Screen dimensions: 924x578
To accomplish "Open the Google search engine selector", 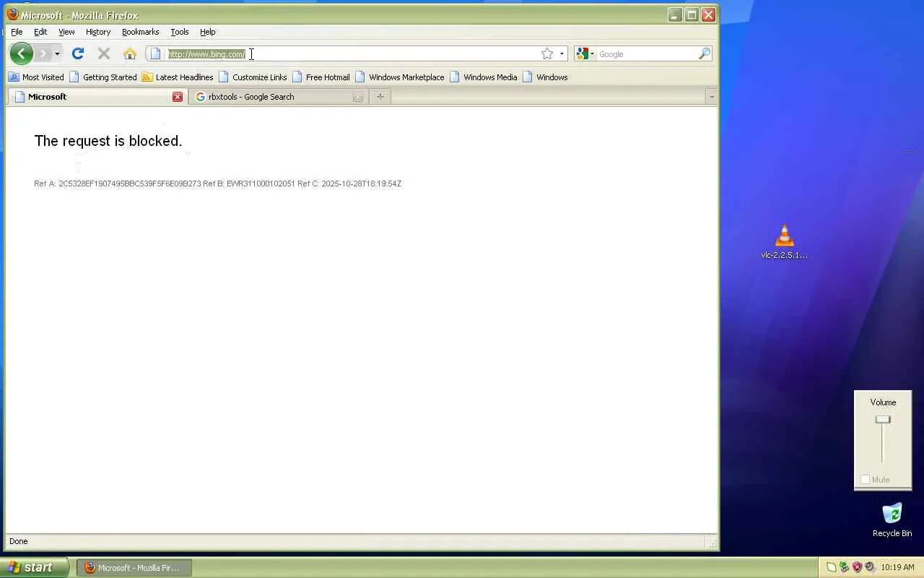I will 585,53.
